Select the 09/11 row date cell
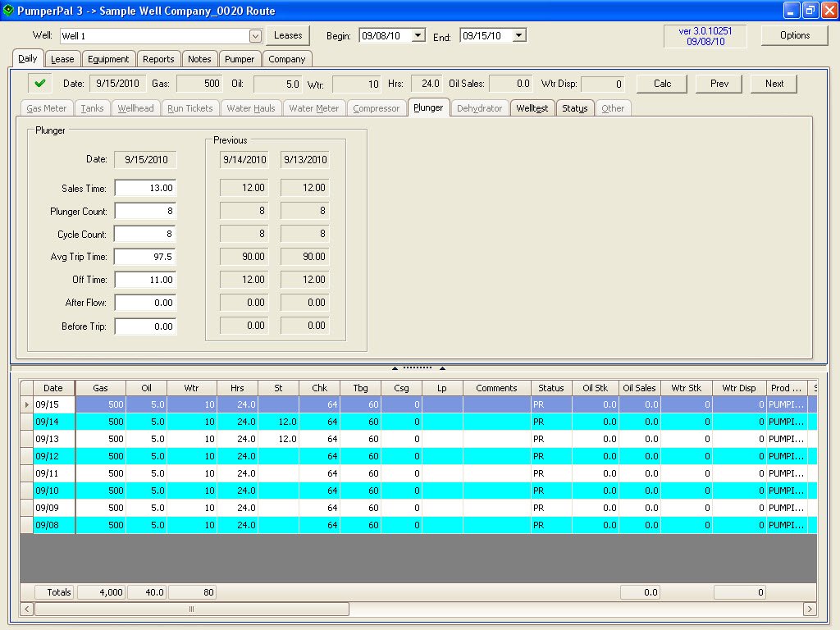Viewport: 840px width, 630px height. point(53,473)
